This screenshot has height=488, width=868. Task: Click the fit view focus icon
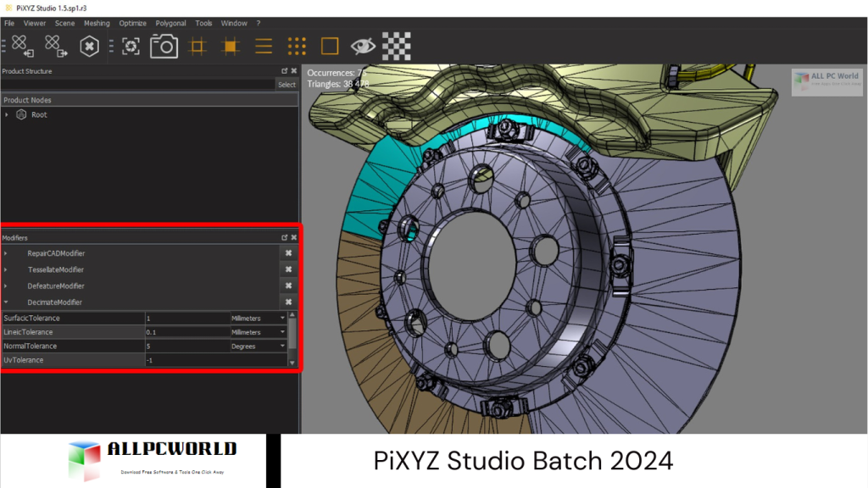pos(131,46)
